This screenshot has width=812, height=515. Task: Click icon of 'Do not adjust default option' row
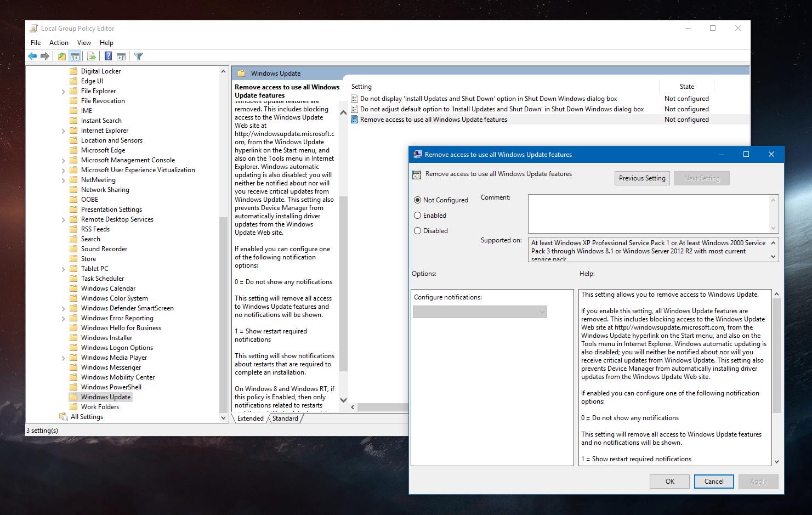354,109
